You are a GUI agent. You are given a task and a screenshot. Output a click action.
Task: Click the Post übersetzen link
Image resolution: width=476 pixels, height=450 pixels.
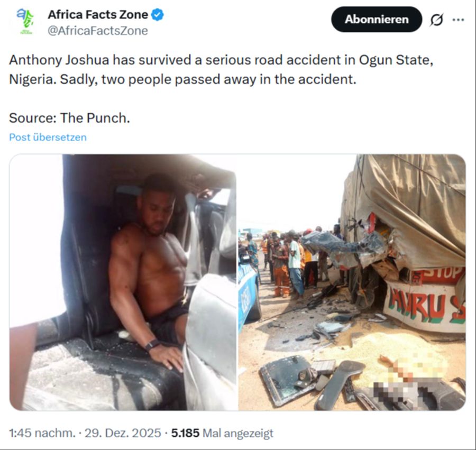click(48, 137)
